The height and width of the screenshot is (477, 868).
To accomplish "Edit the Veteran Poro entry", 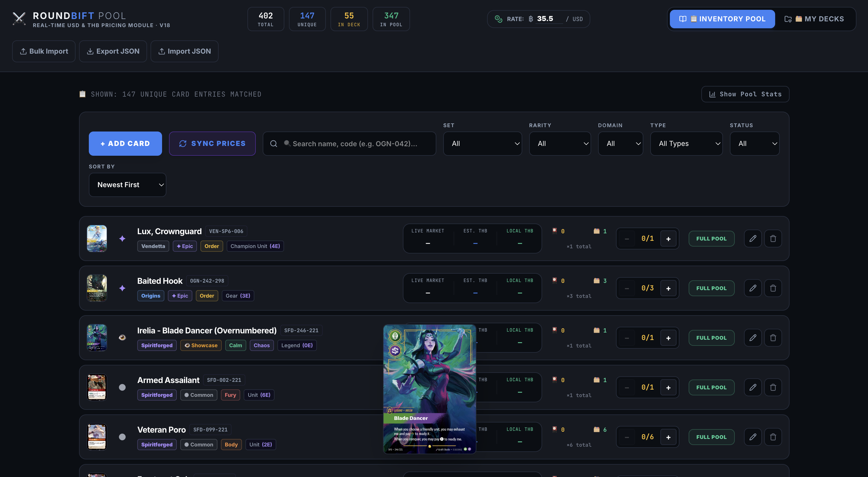I will tap(752, 437).
